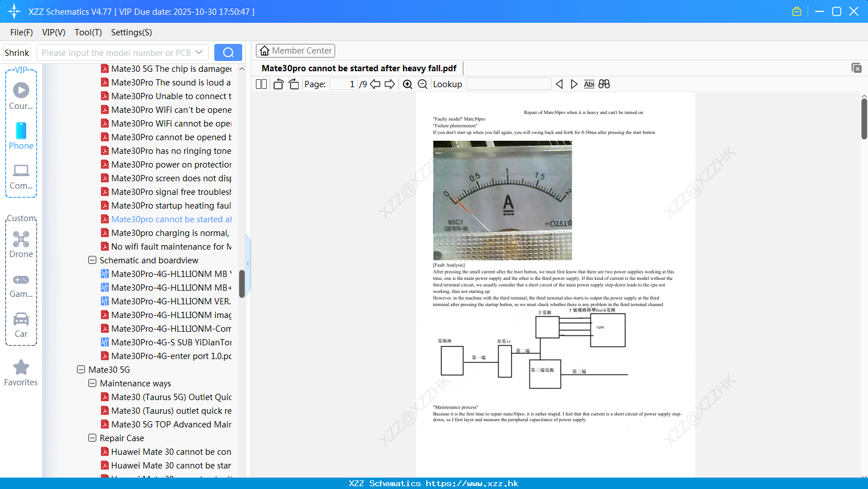This screenshot has height=489, width=868.
Task: Open the Drone category
Action: click(x=21, y=244)
